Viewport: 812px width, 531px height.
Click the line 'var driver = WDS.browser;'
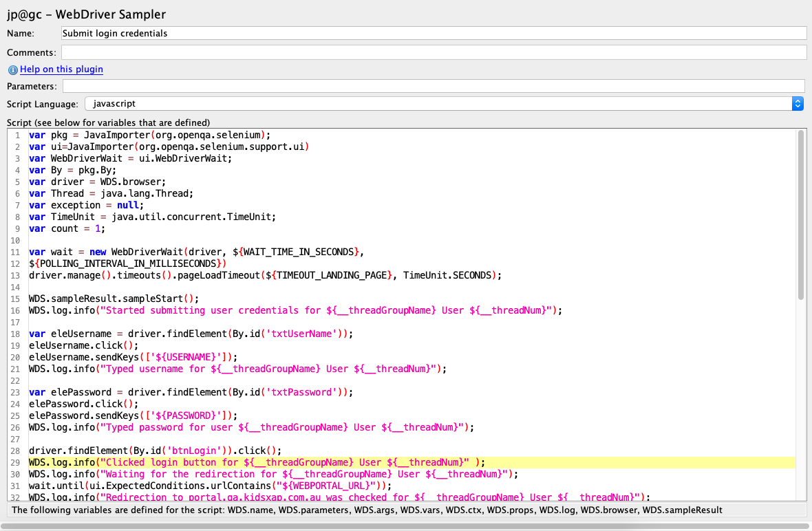[x=97, y=182]
